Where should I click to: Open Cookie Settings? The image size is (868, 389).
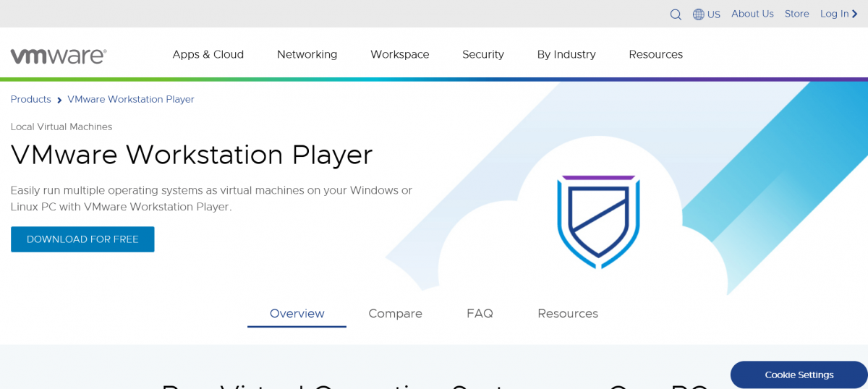(x=799, y=375)
